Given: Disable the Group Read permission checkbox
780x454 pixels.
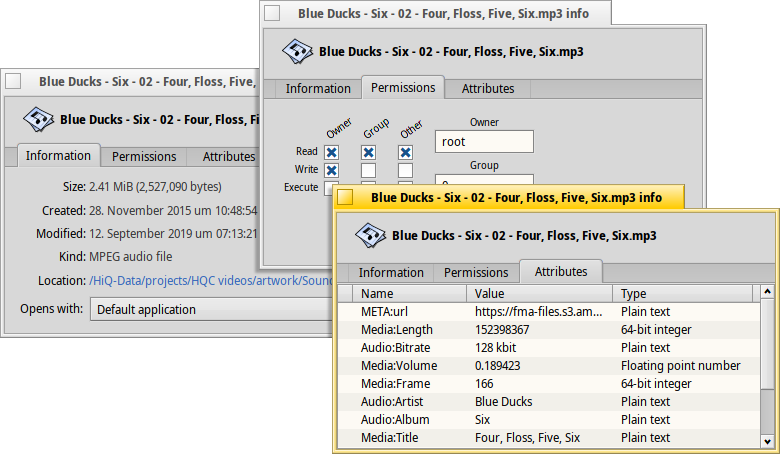Looking at the screenshot, I should tap(368, 152).
